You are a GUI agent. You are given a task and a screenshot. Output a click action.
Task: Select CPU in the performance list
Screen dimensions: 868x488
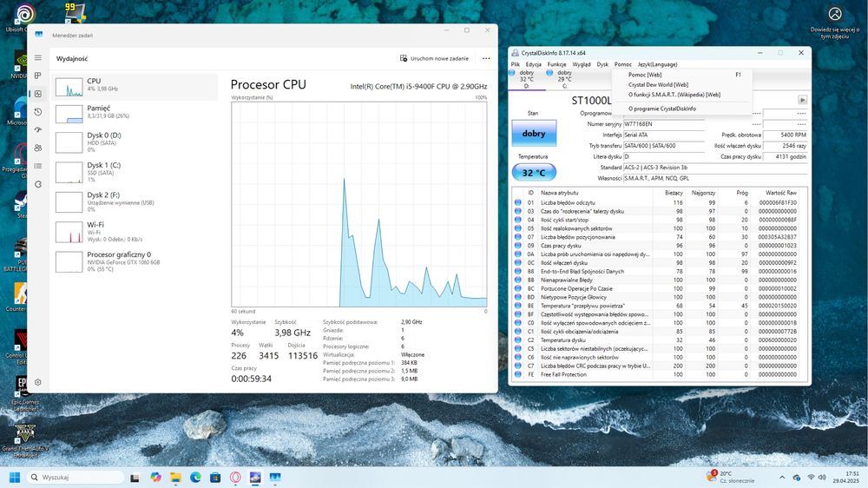click(135, 88)
